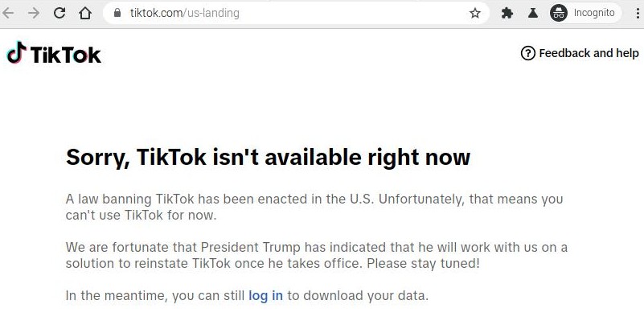Reload the TikTok page
Screen dimensions: 644x333
pyautogui.click(x=59, y=13)
